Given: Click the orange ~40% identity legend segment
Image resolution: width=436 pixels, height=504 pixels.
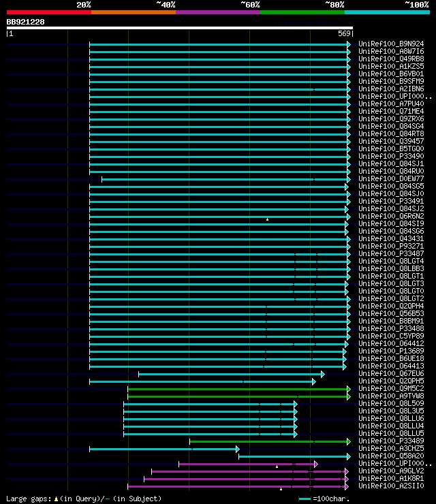Looking at the screenshot, I should click(x=134, y=12).
